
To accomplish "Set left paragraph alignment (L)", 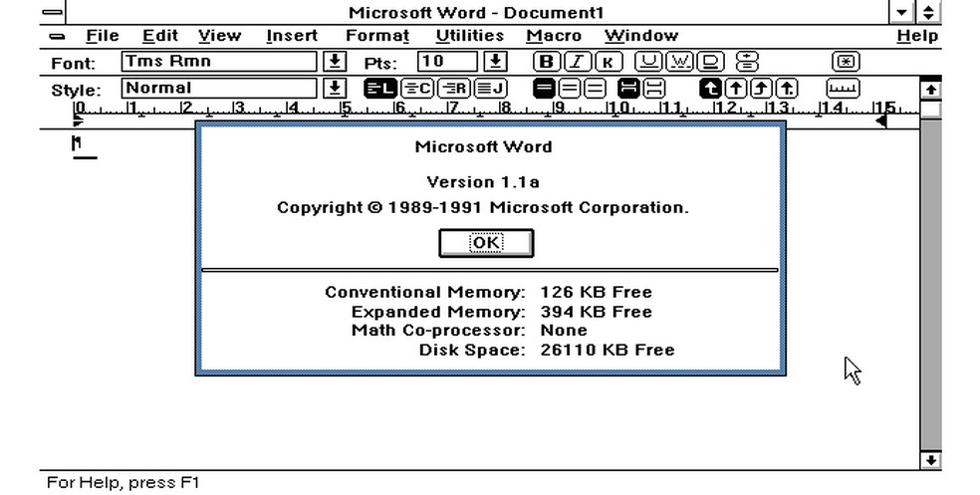I will [x=380, y=88].
